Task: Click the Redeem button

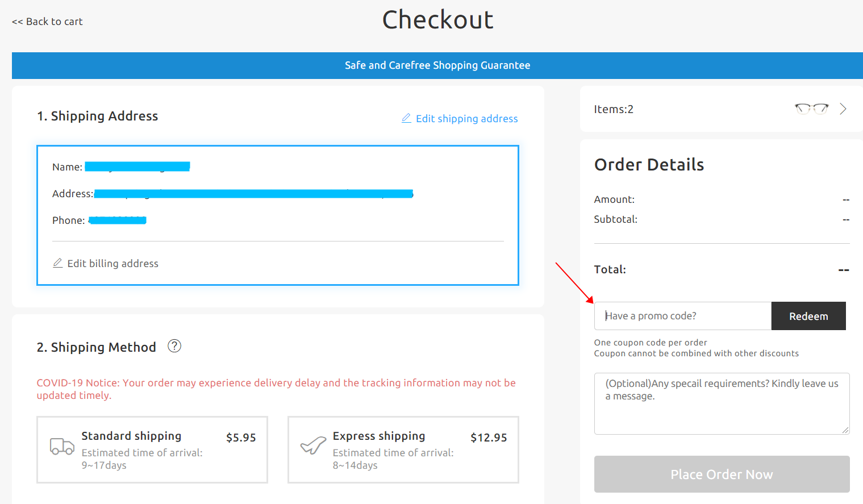Action: click(x=808, y=316)
